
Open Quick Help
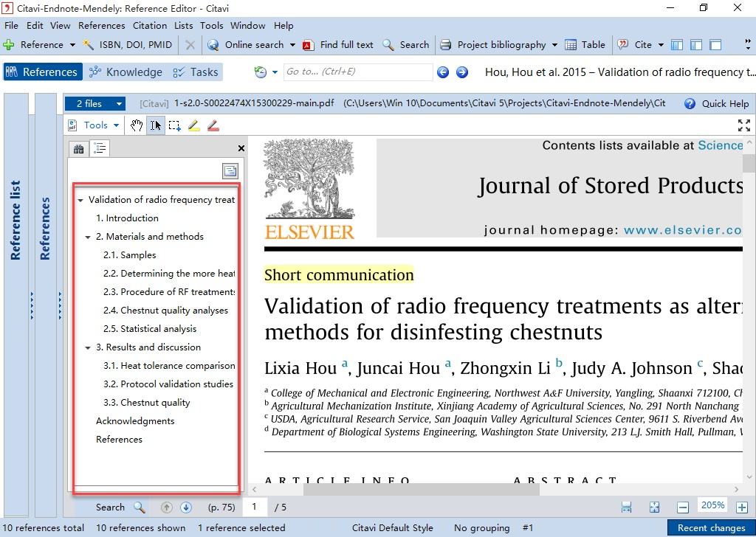pyautogui.click(x=716, y=103)
